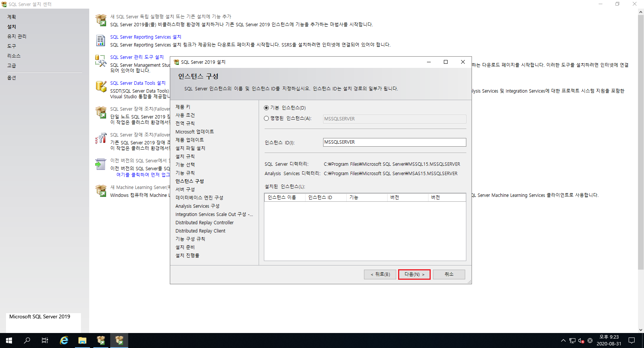Click the disabled named instance text box
The height and width of the screenshot is (348, 644).
coord(394,119)
